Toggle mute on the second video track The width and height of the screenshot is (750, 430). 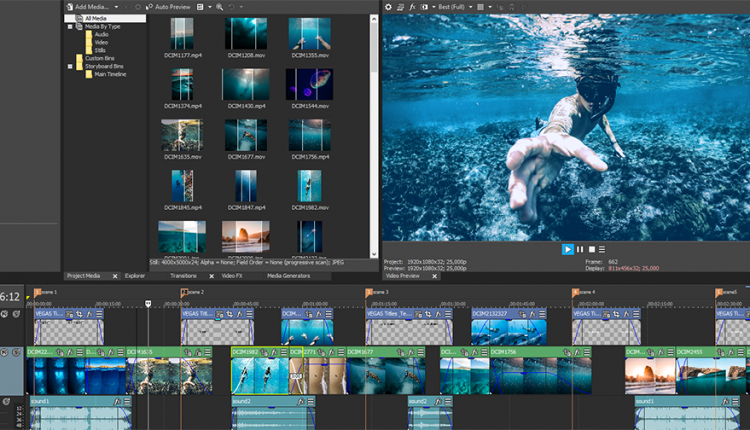tap(5, 353)
